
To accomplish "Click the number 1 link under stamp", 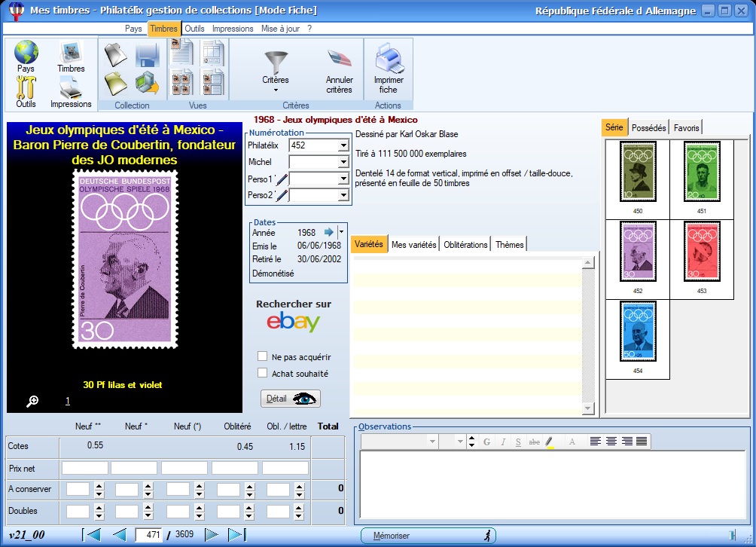I will tap(68, 400).
